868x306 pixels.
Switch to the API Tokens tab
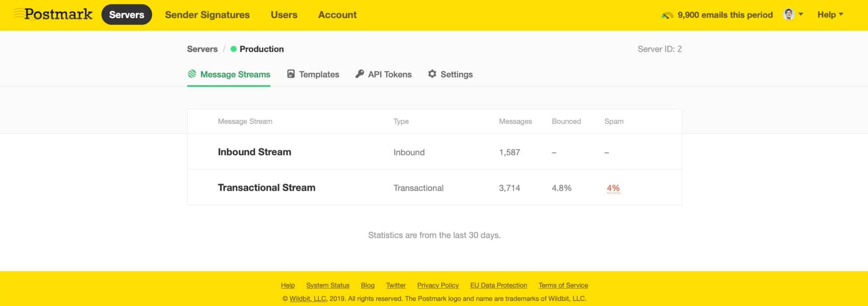384,74
